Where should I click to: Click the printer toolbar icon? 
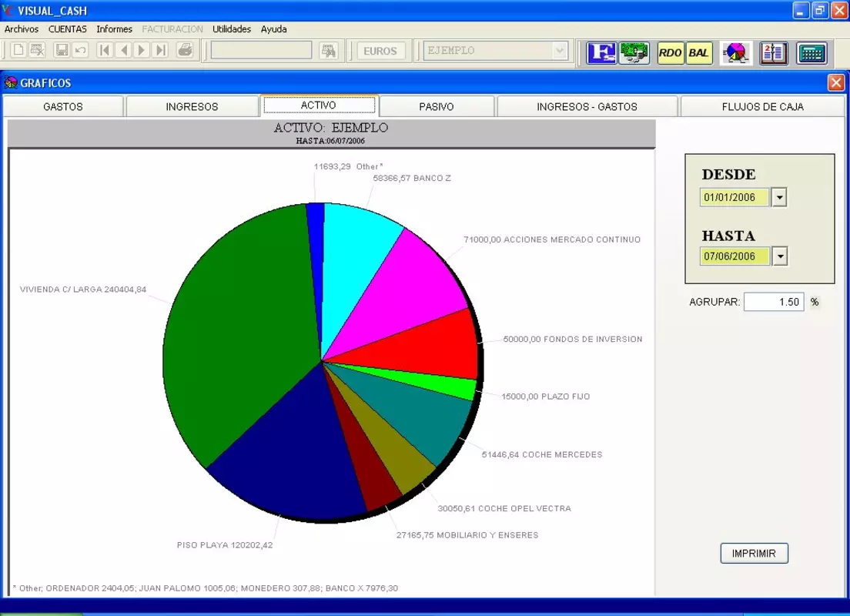(x=185, y=50)
